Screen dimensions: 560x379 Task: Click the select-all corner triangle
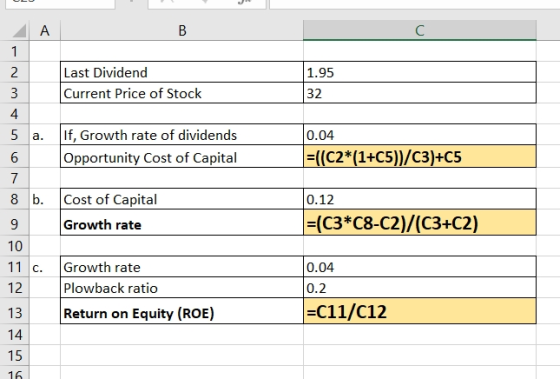(19, 31)
